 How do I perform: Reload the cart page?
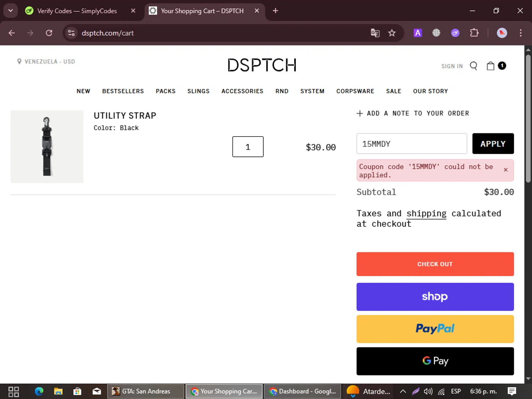tap(49, 33)
